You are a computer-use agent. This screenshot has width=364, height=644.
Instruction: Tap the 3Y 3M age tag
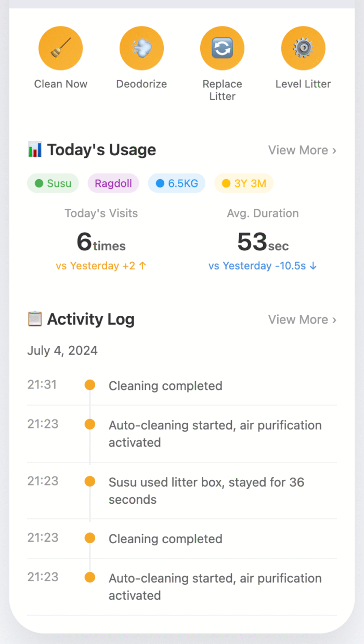[243, 183]
